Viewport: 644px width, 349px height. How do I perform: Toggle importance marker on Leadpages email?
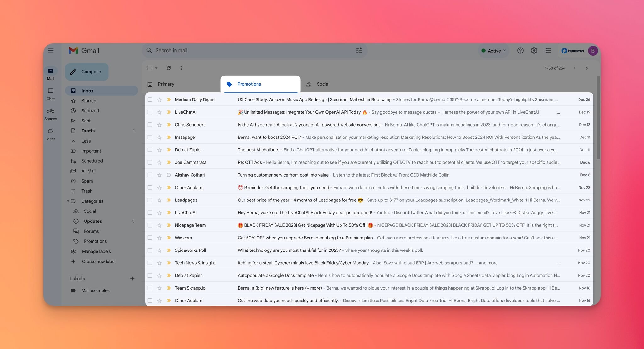point(169,200)
